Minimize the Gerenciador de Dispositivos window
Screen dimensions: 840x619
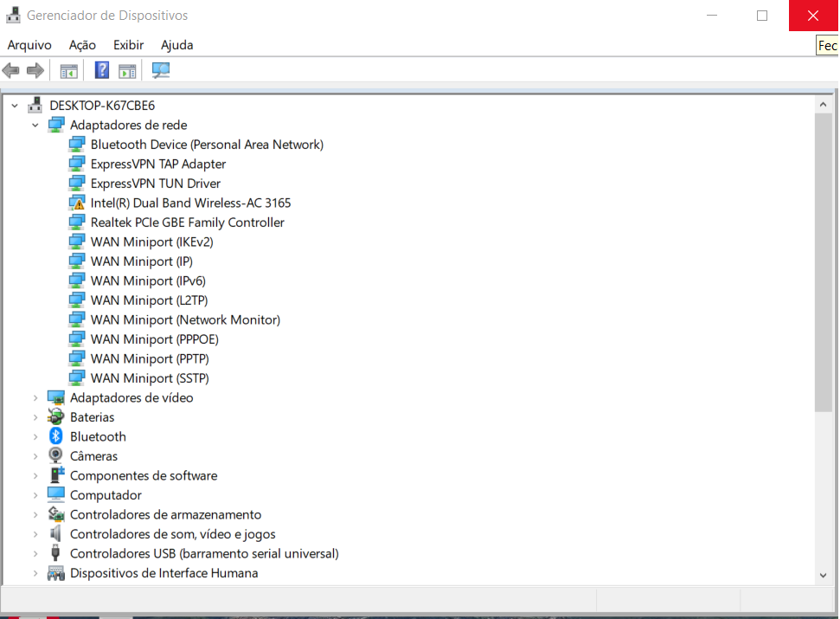click(712, 15)
